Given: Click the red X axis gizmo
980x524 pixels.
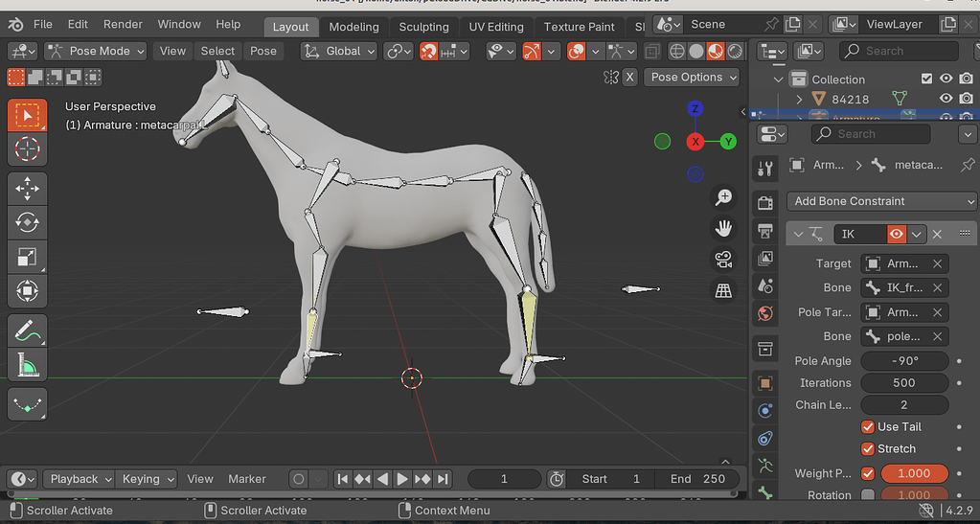Looking at the screenshot, I should 695,142.
